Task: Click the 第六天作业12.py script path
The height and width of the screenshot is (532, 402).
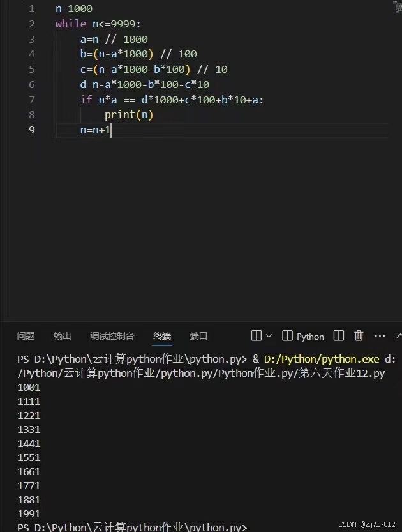Action: (341, 373)
